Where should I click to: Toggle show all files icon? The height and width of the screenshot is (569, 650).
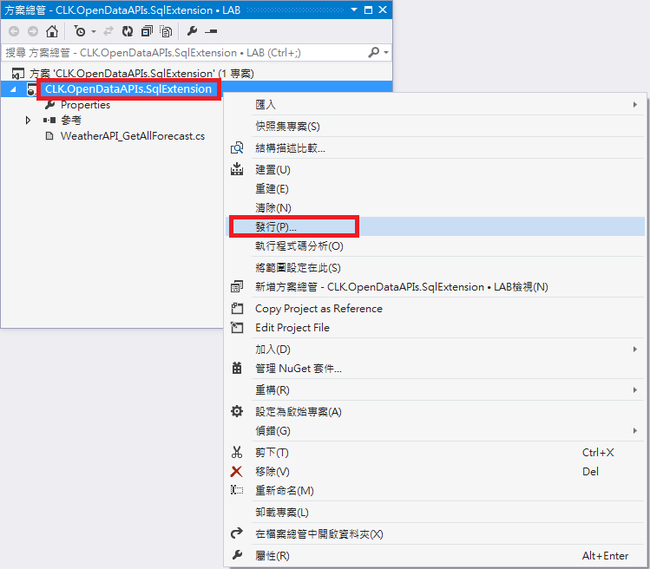tap(166, 31)
